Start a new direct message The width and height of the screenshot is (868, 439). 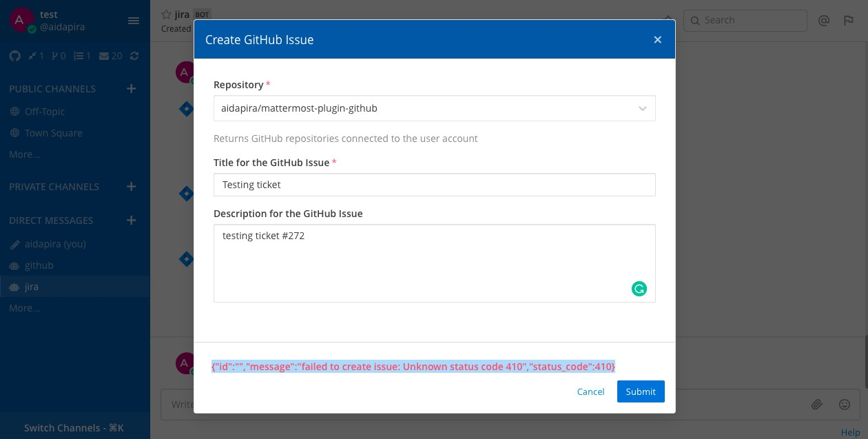click(x=132, y=220)
